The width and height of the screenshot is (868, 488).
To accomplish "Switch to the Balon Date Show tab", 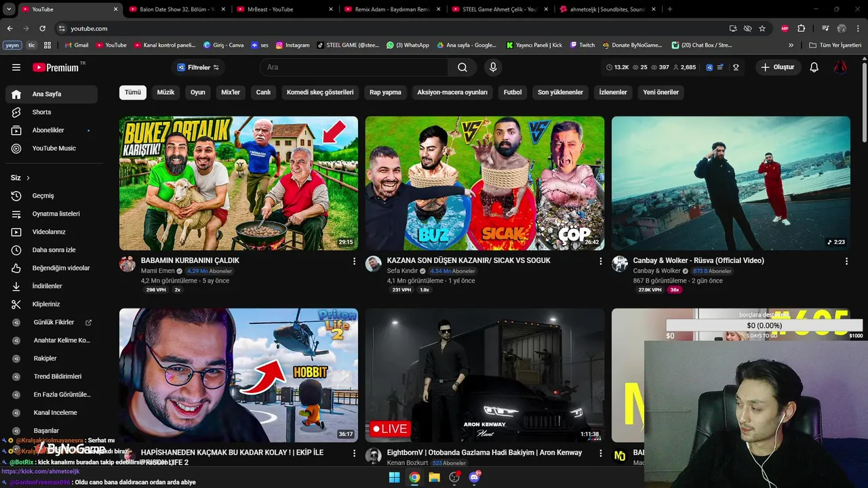I will pos(177,9).
